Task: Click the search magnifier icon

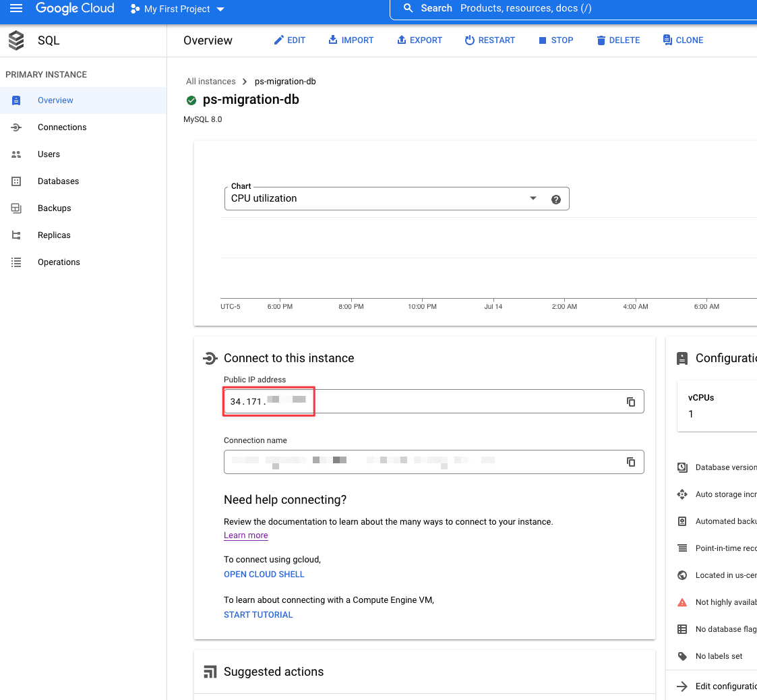Action: [408, 9]
